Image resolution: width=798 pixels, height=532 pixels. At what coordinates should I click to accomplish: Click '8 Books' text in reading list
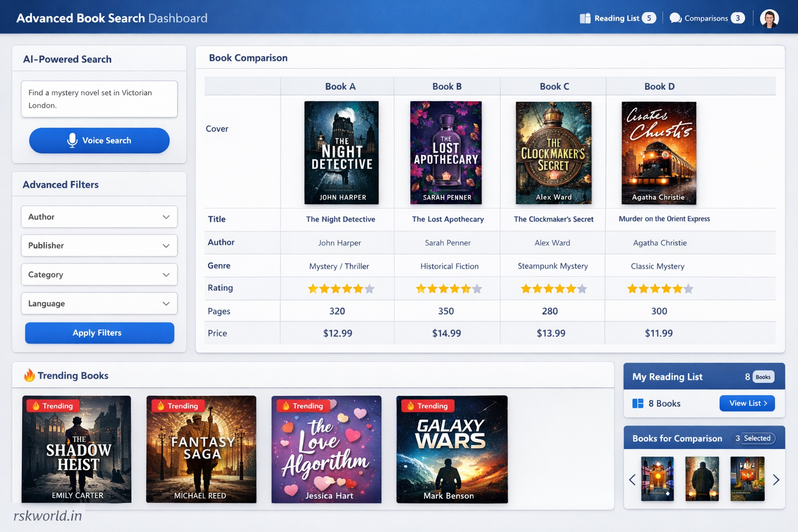(x=664, y=404)
